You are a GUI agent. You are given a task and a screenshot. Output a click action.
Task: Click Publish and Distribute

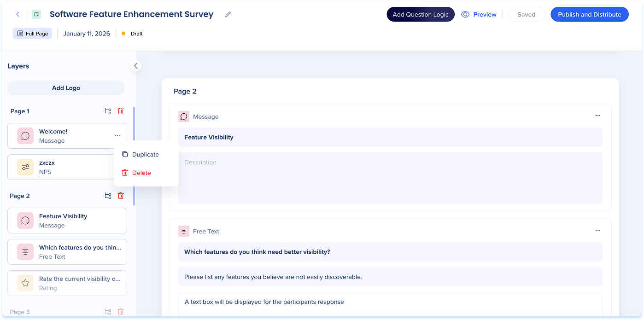(589, 14)
